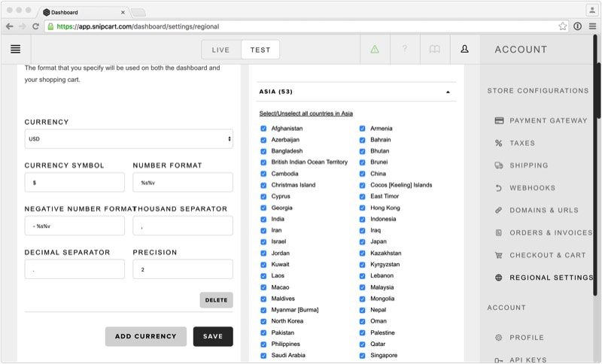Click the ADD CURRENCY button
602x364 pixels.
[x=145, y=336]
